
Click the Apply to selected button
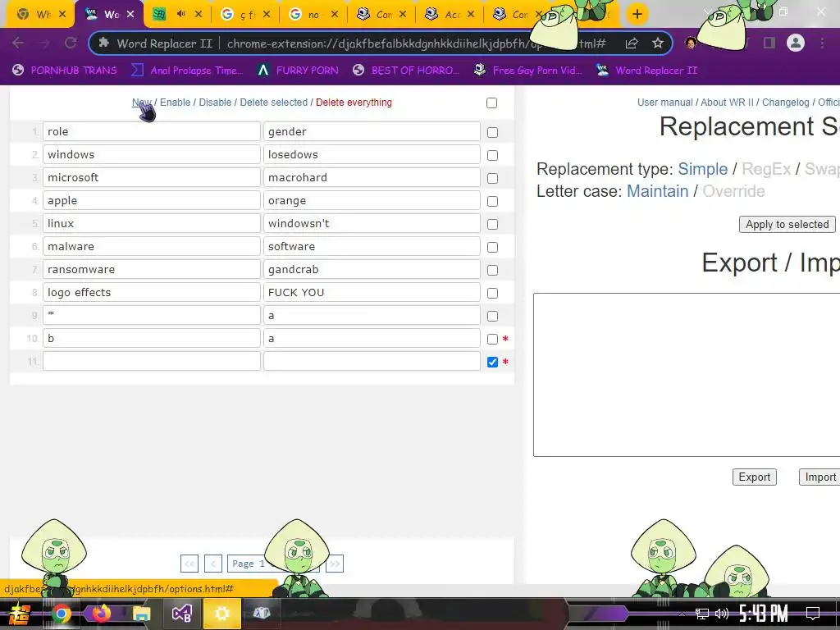(787, 225)
